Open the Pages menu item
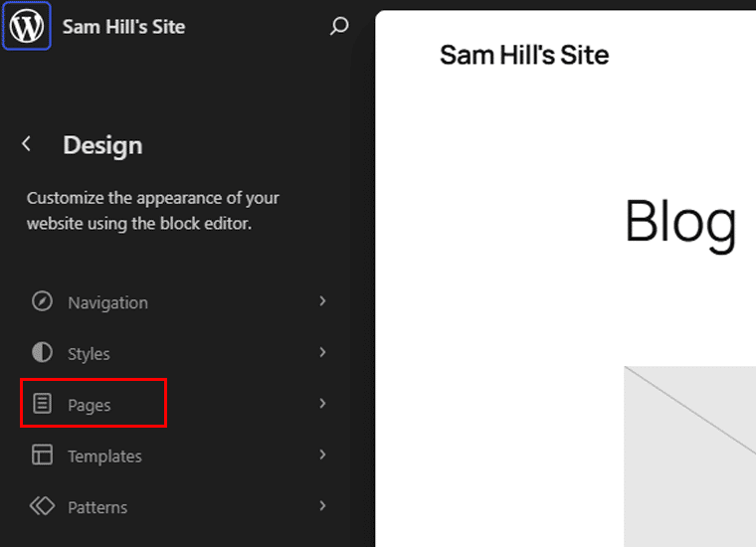The height and width of the screenshot is (547, 756). click(x=89, y=405)
